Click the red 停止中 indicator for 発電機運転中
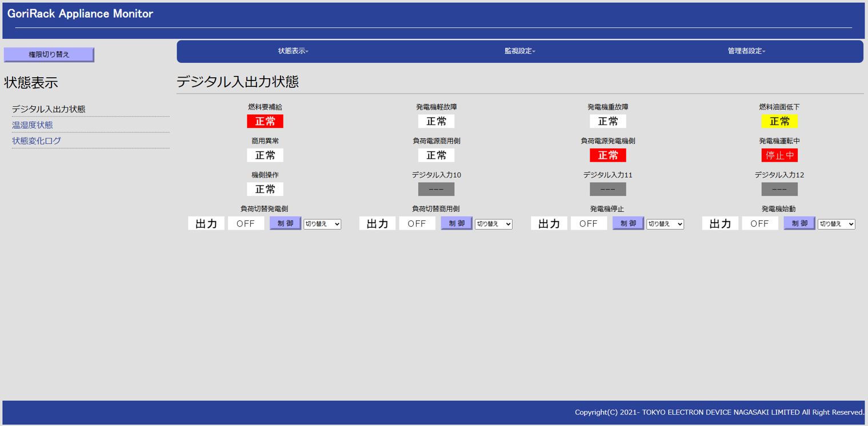Screen dimensions: 868x426 tap(779, 155)
